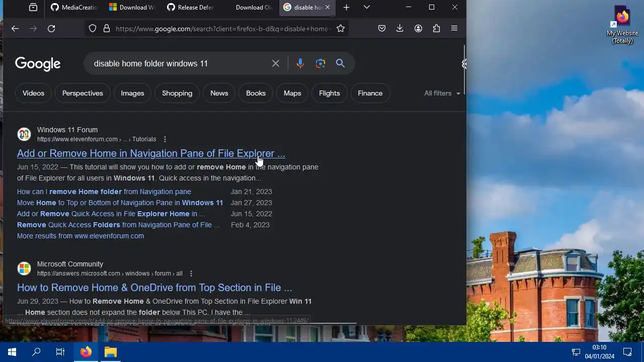Start Google voice search microphone
Image resolution: width=644 pixels, height=362 pixels.
pos(300,63)
